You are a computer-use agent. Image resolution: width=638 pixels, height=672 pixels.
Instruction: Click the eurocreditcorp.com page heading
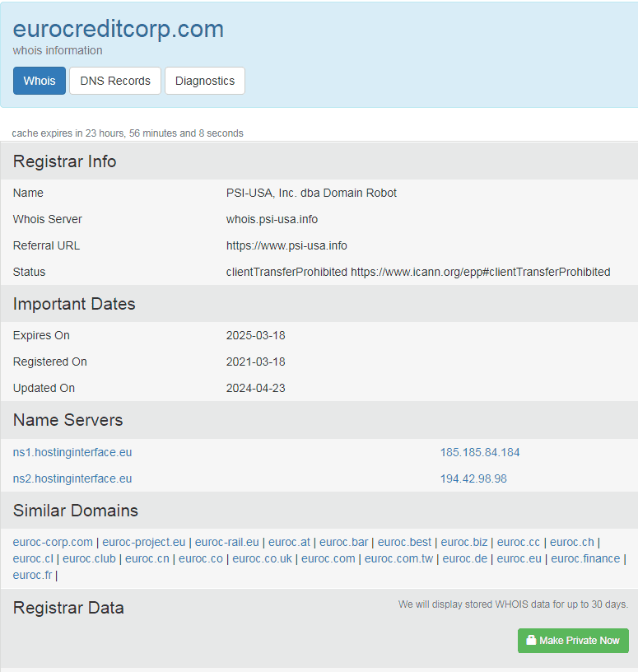point(119,29)
